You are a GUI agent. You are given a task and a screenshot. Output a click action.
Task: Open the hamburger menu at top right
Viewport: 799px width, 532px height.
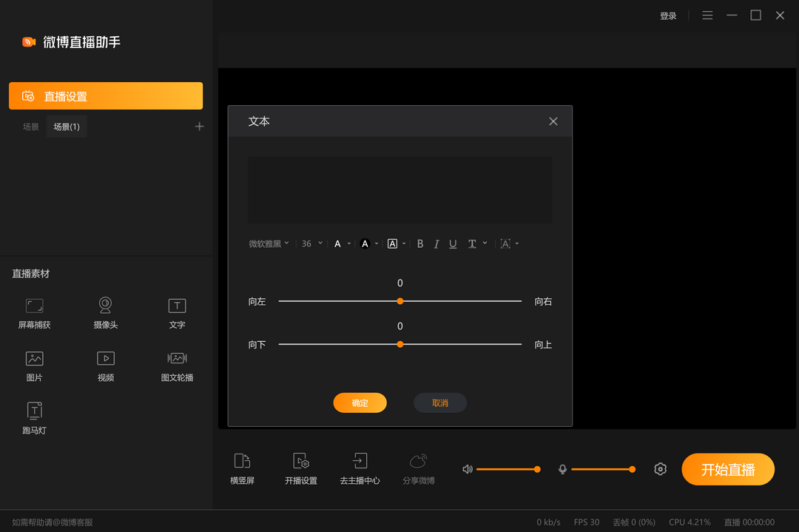(707, 15)
